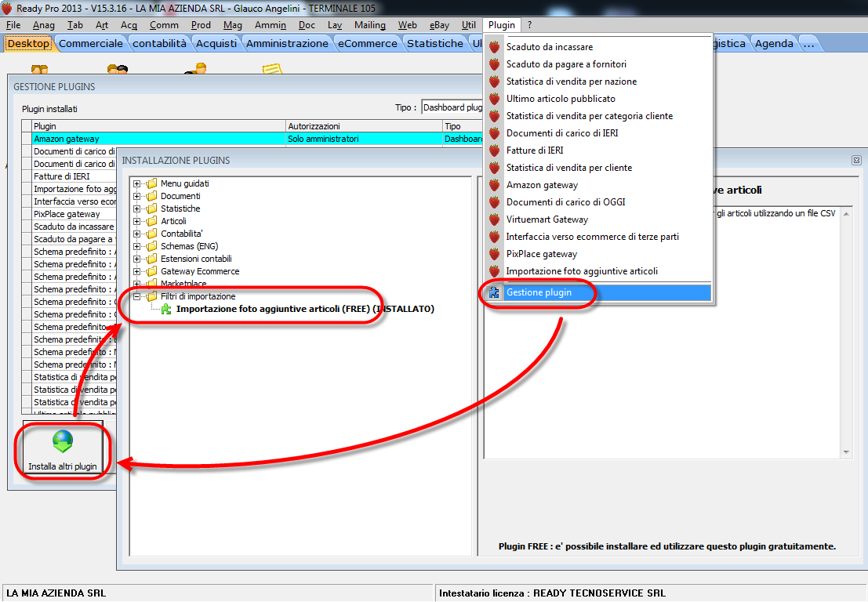This screenshot has width=868, height=602.
Task: Click the Plugin column header in installed list
Action: click(158, 126)
